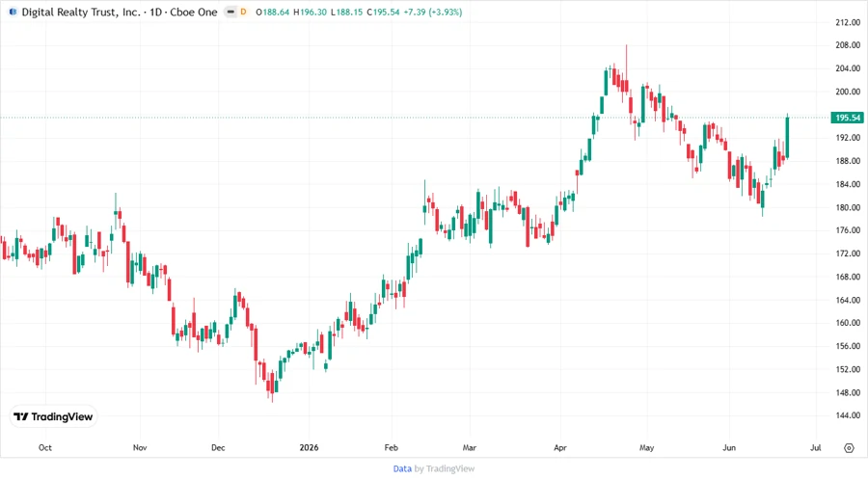Click the 204.00 price axis label

(x=848, y=68)
